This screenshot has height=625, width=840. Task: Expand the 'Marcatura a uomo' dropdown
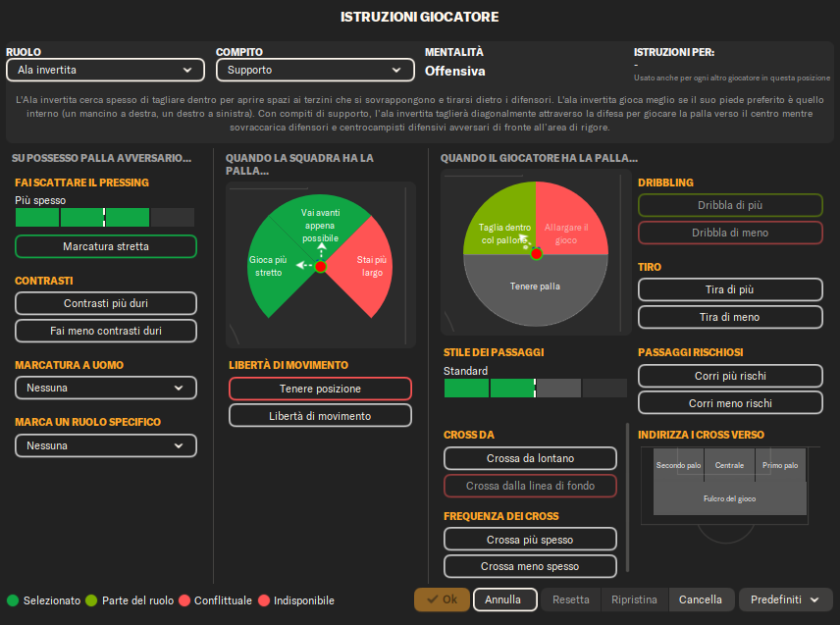[x=106, y=389]
